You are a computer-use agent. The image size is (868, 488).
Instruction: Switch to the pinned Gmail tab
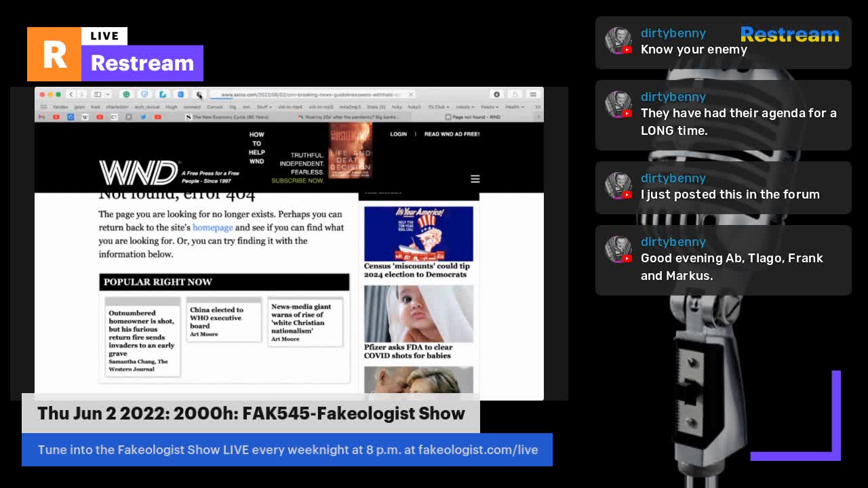point(42,117)
